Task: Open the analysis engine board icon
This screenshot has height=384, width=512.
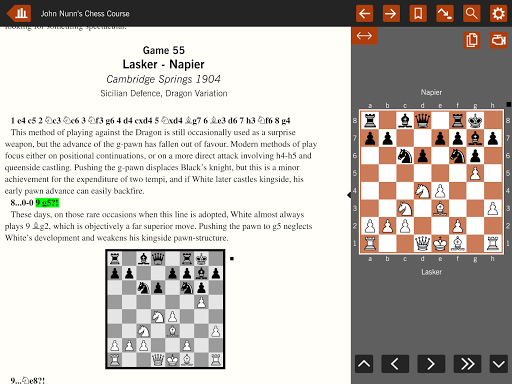Action: pos(498,40)
